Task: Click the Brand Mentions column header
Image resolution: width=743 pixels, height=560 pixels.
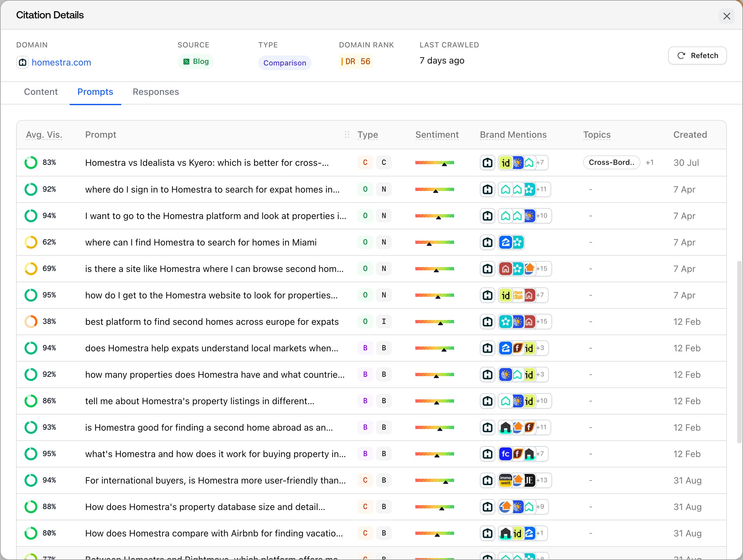Action: (513, 135)
